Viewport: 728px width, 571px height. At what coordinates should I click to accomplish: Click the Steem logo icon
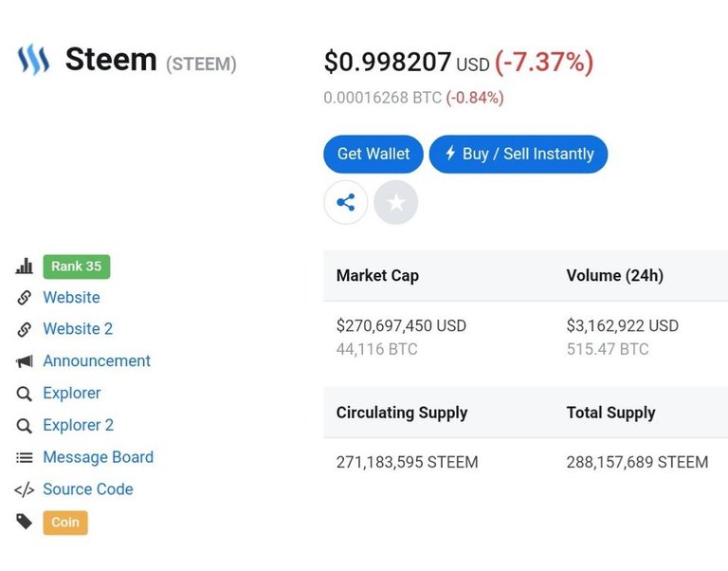tap(33, 60)
